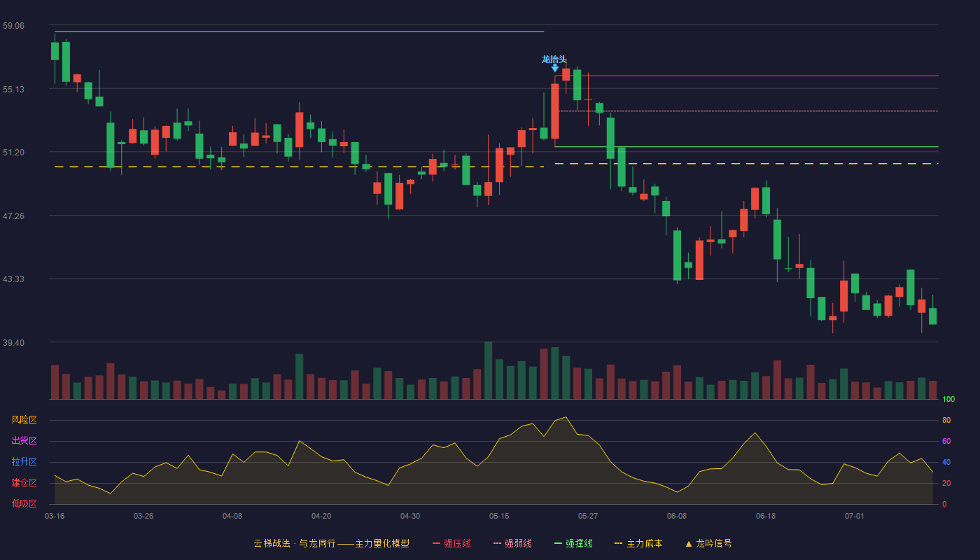Select the 建仓区 zone label
980x560 pixels.
pyautogui.click(x=24, y=483)
